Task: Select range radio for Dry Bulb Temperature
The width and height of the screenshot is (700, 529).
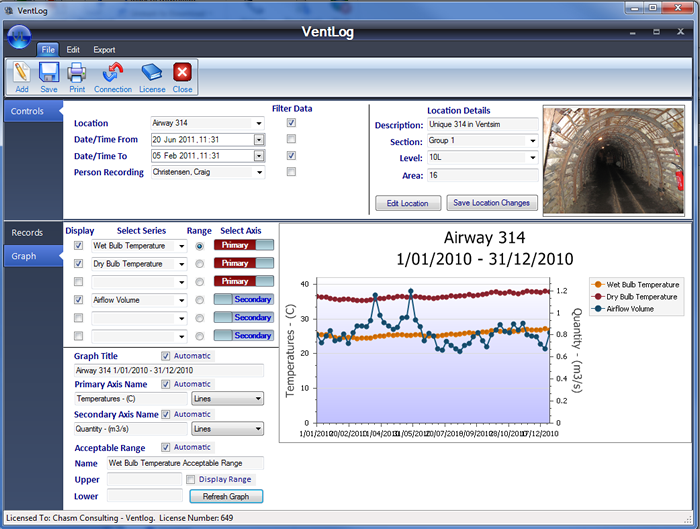Action: coord(200,264)
